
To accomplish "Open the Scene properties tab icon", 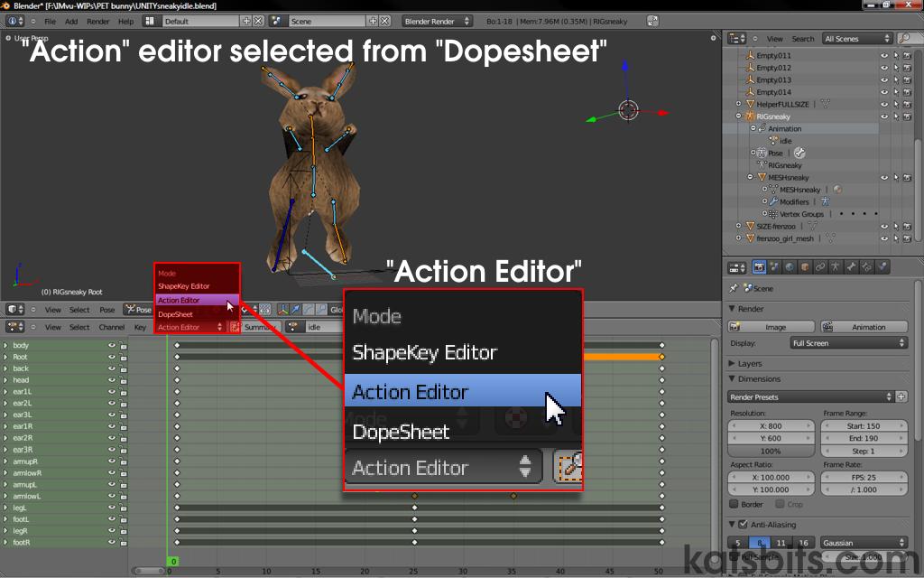I will coord(774,267).
